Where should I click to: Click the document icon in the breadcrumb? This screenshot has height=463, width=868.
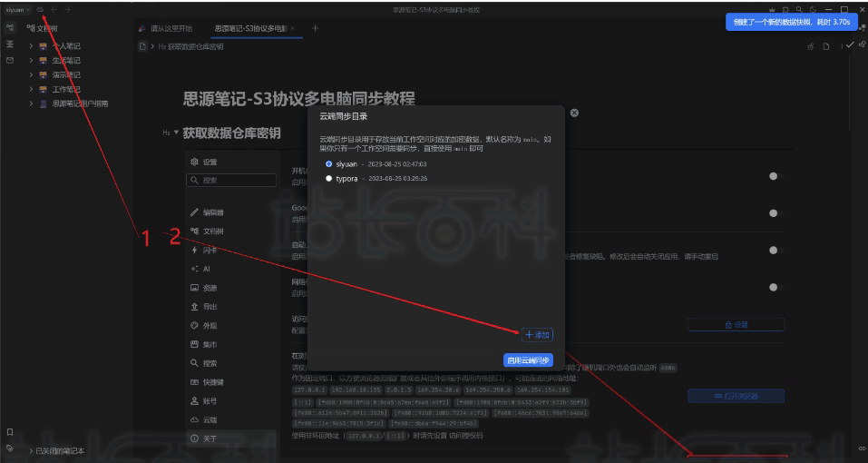tap(142, 46)
